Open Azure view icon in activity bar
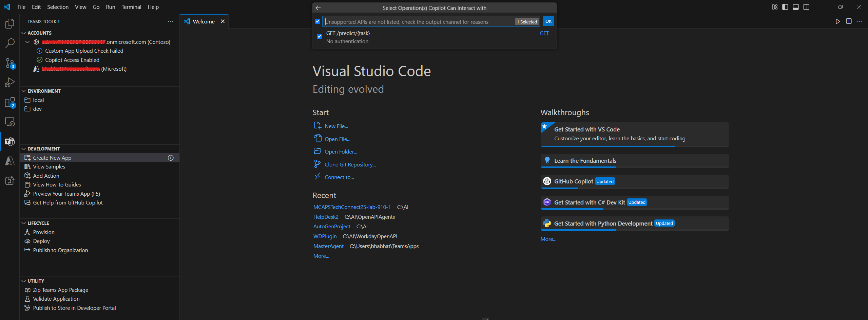868x320 pixels. (x=10, y=161)
